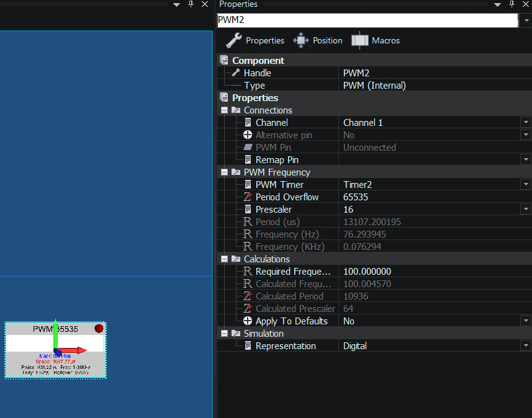Screen dimensions: 532x418
Task: Click the PWM Frequency folder icon
Action: click(236, 172)
